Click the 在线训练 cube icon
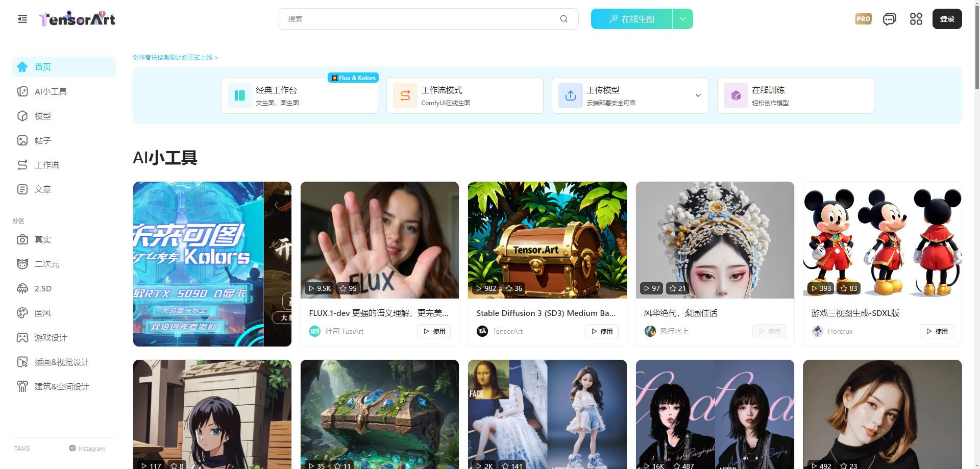Viewport: 980px width, 469px height. [x=736, y=95]
